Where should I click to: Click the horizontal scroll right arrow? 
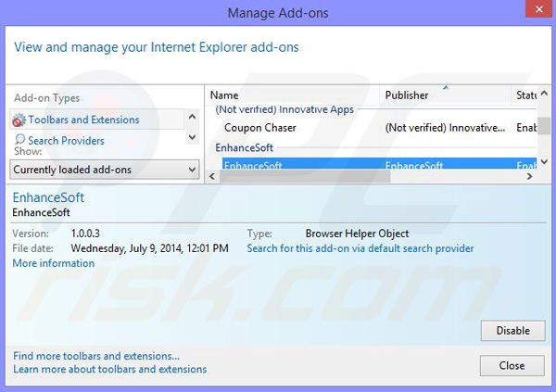[529, 176]
